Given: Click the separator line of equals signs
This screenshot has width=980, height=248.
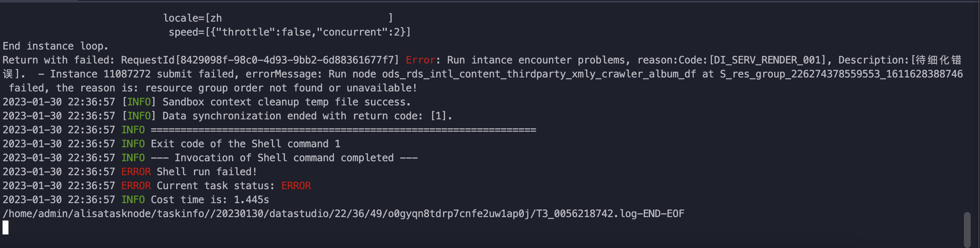Looking at the screenshot, I should (343, 130).
